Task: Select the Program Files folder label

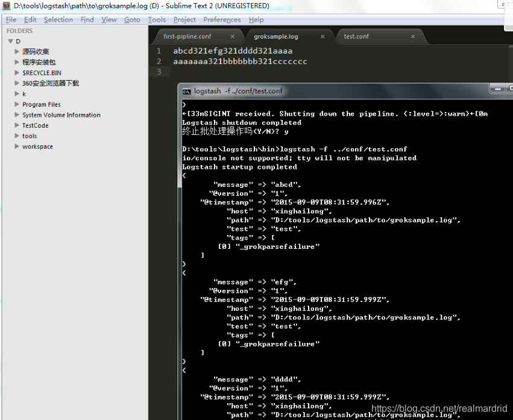Action: (41, 104)
